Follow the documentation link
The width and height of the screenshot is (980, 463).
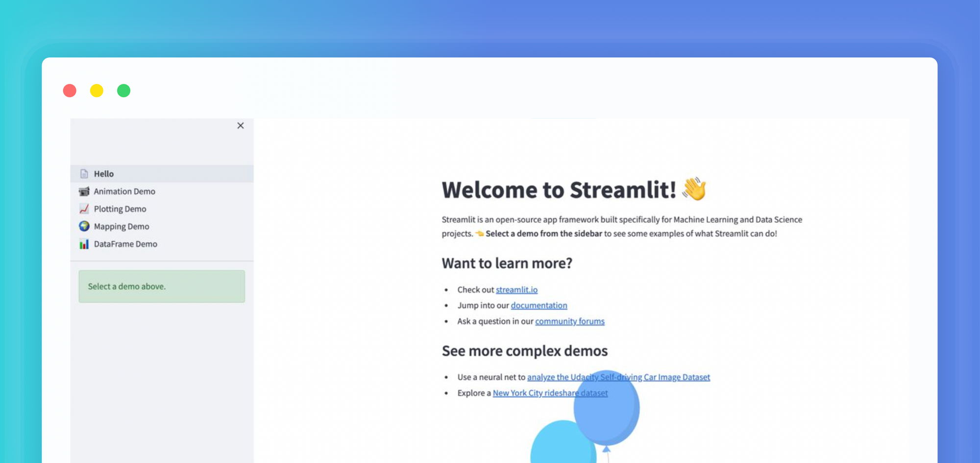pyautogui.click(x=539, y=306)
